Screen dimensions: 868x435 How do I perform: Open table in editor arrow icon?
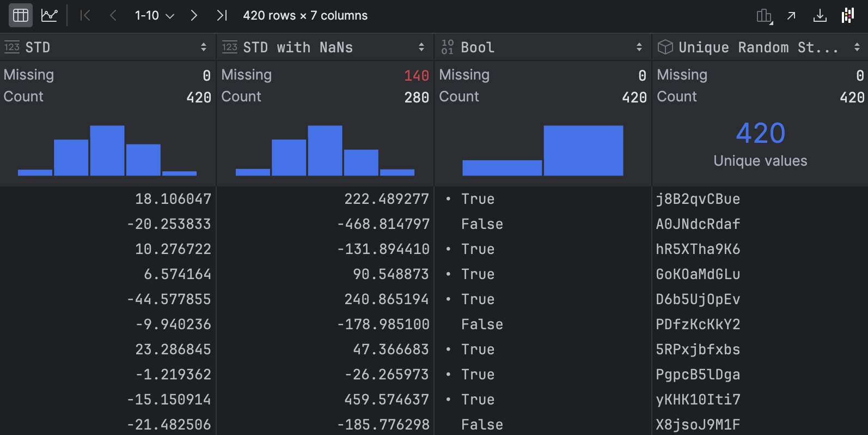(791, 16)
